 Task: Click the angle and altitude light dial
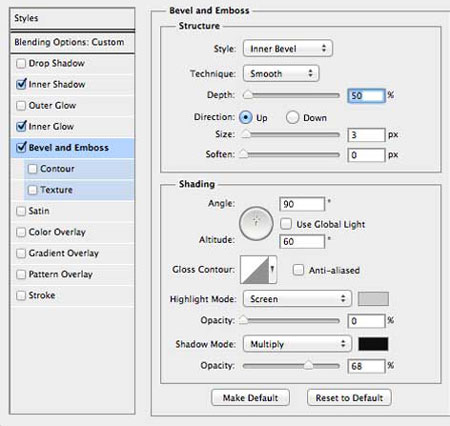click(x=256, y=224)
